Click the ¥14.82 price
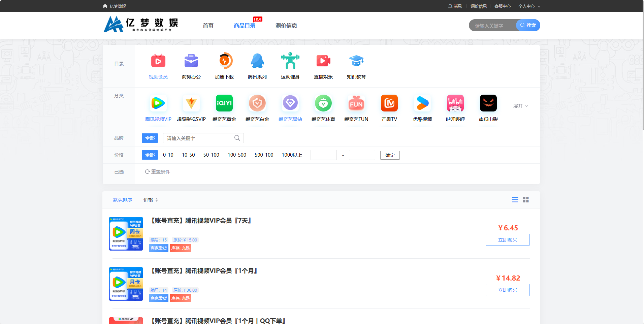 pyautogui.click(x=508, y=278)
